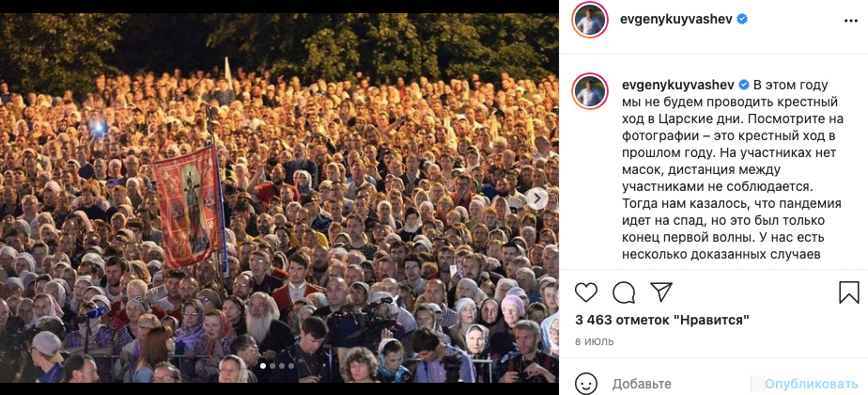Open caption avatar of evgenykuyvashev
This screenshot has width=868, height=395.
click(590, 91)
